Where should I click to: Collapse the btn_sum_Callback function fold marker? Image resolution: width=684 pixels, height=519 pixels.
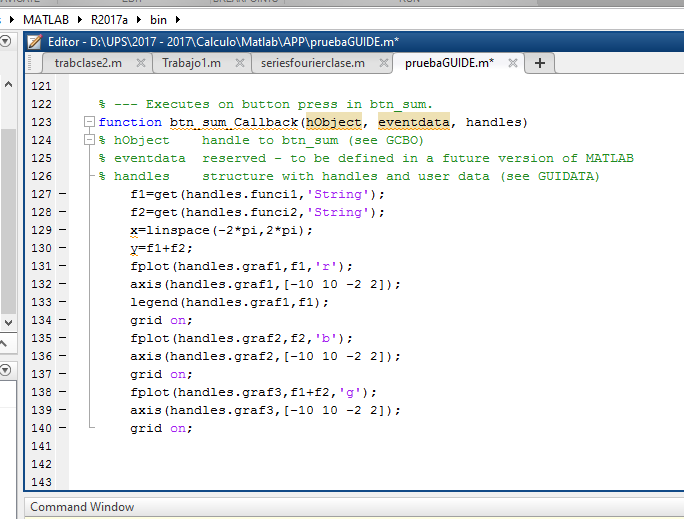click(90, 123)
